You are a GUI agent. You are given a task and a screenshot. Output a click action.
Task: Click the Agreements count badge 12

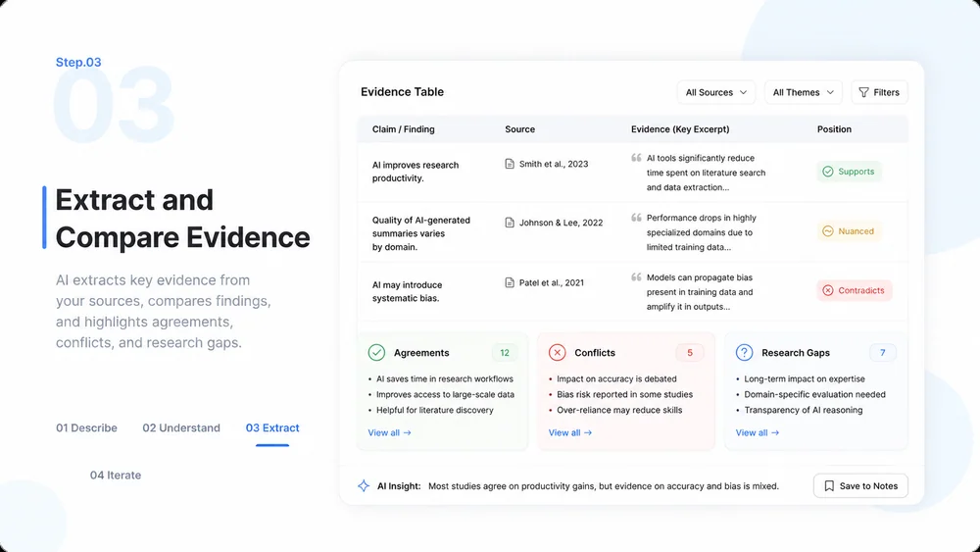505,353
